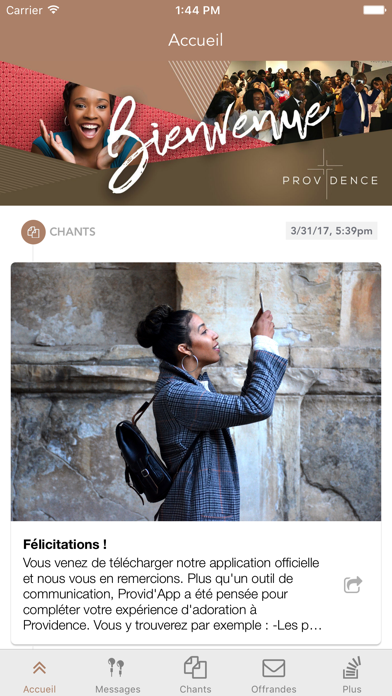Open the Félicitations ! post title

[65, 544]
